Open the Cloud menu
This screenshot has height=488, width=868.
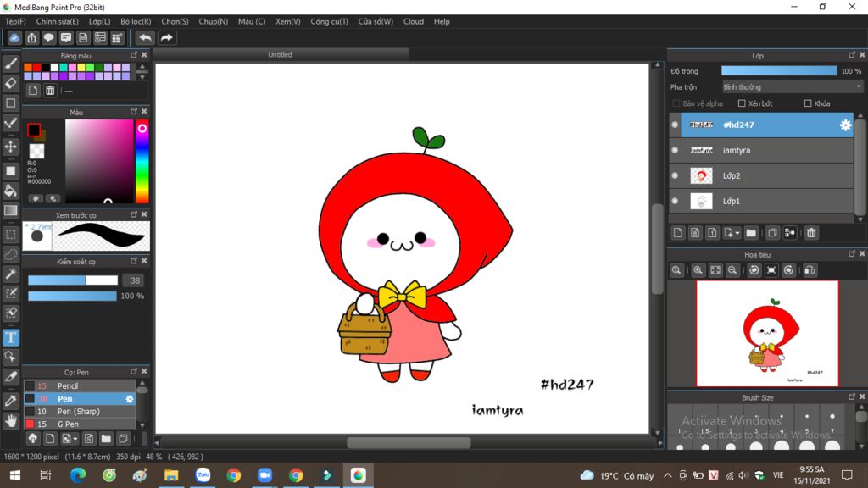point(414,21)
